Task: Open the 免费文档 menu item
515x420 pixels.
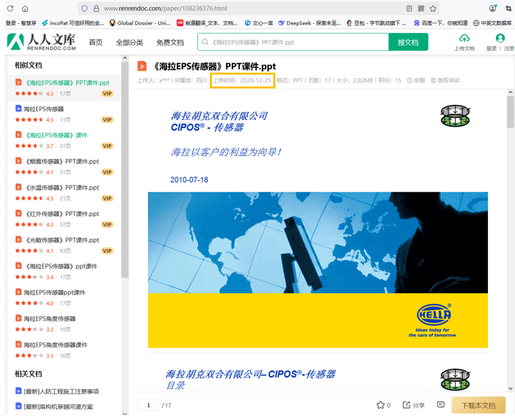Action: (x=170, y=42)
